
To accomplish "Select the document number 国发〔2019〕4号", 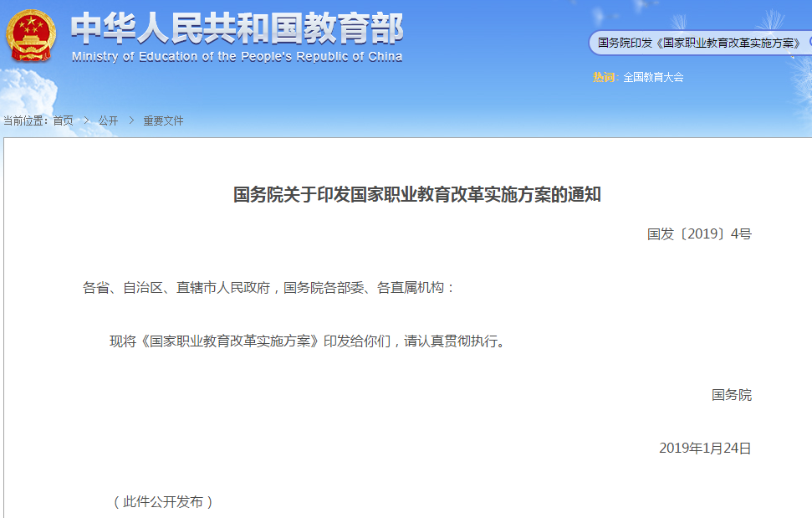I will tap(699, 234).
